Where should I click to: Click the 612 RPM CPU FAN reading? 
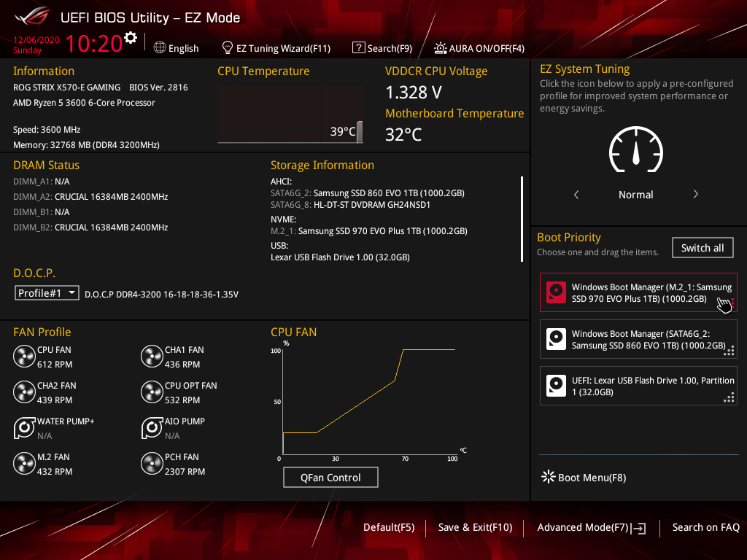[55, 365]
